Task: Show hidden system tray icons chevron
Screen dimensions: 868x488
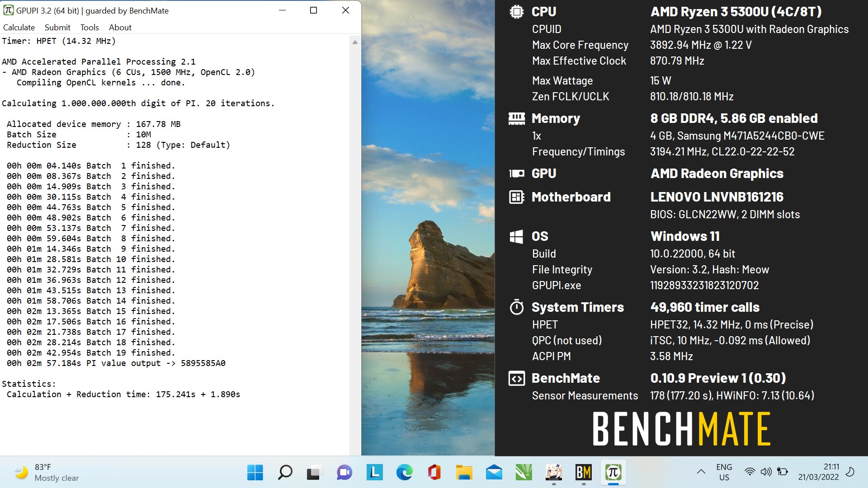Action: pyautogui.click(x=701, y=472)
